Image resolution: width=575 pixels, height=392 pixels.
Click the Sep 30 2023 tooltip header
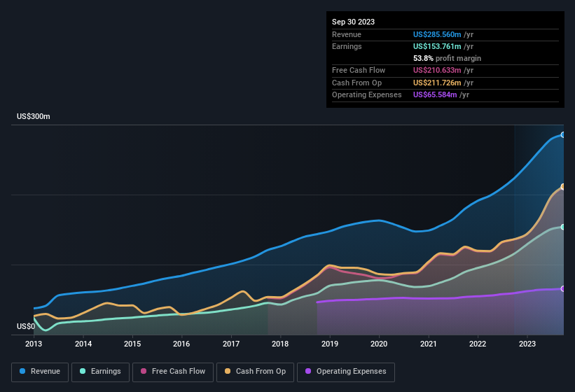pyautogui.click(x=353, y=22)
